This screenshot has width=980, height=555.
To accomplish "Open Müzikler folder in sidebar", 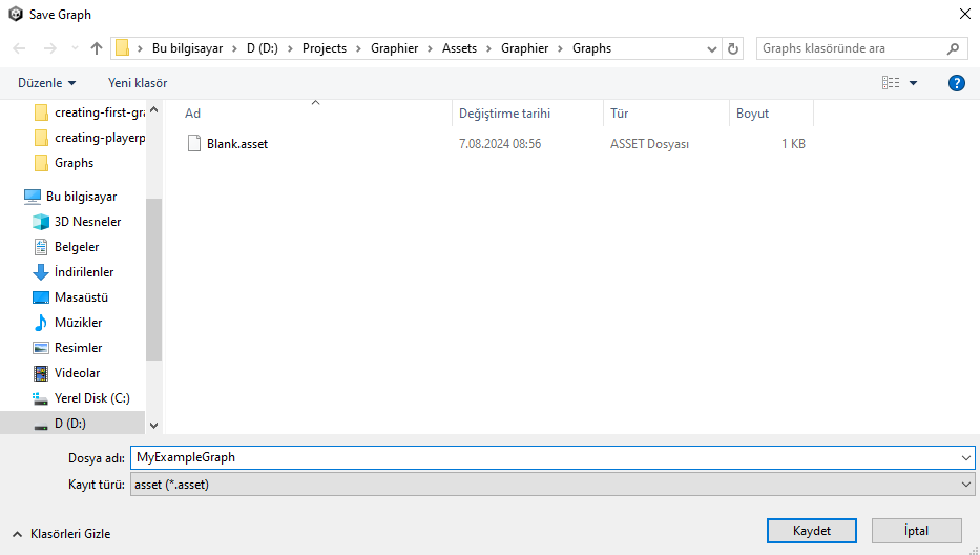I will [78, 323].
